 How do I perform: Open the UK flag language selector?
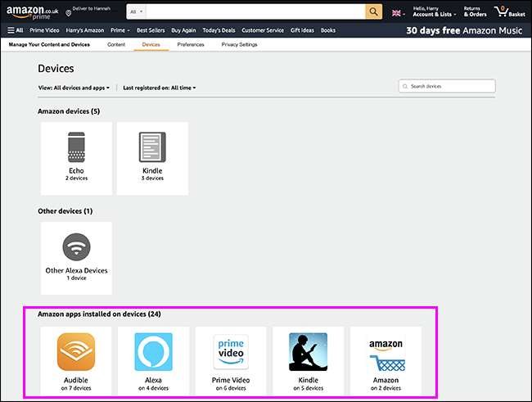coord(399,13)
